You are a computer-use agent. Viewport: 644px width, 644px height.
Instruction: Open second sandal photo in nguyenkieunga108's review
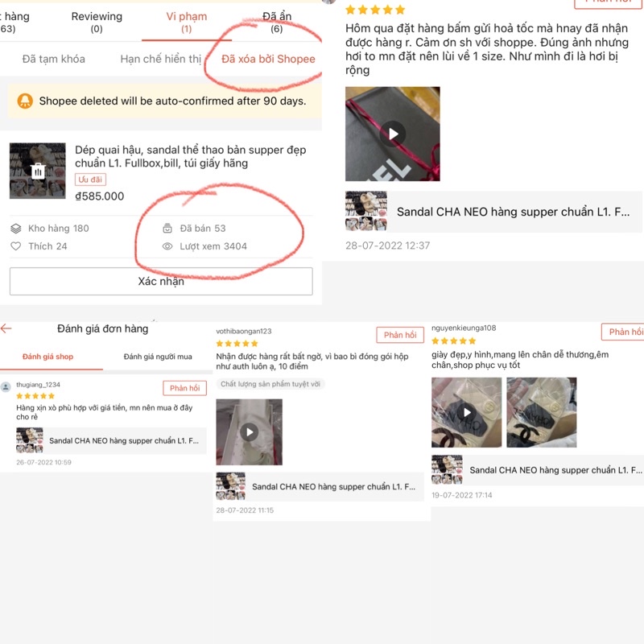pyautogui.click(x=542, y=412)
